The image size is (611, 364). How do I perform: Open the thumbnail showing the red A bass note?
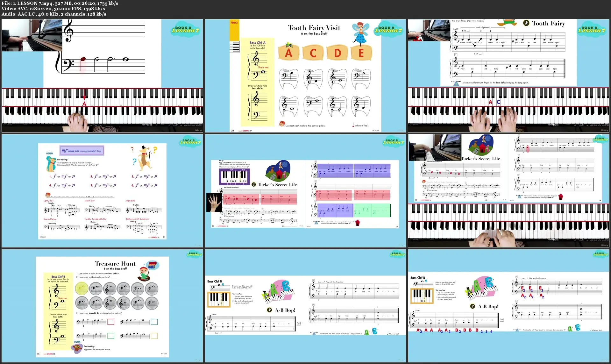point(102,76)
